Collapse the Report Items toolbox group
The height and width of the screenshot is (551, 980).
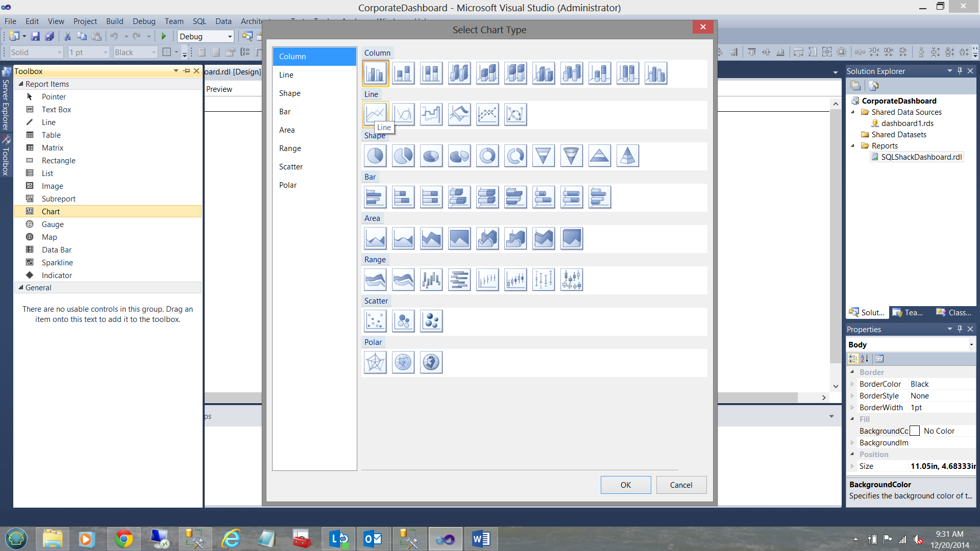[21, 84]
